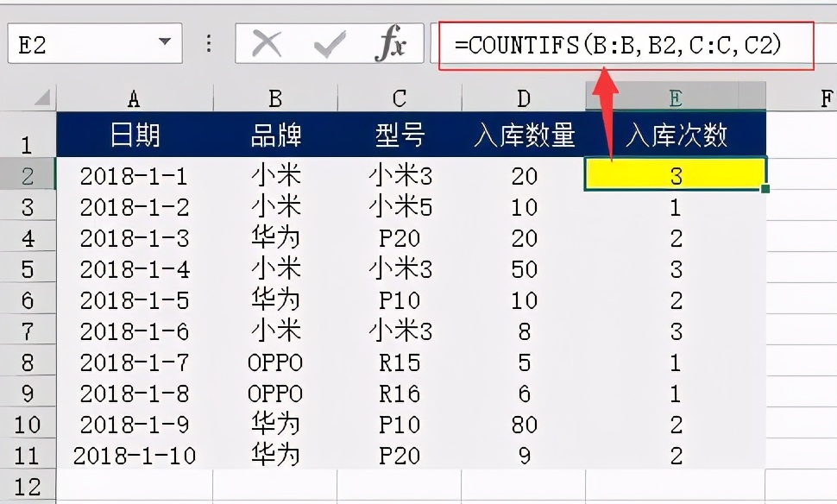Screen dimensions: 837x504
Task: Open Insert Function fx dialog
Action: [390, 44]
